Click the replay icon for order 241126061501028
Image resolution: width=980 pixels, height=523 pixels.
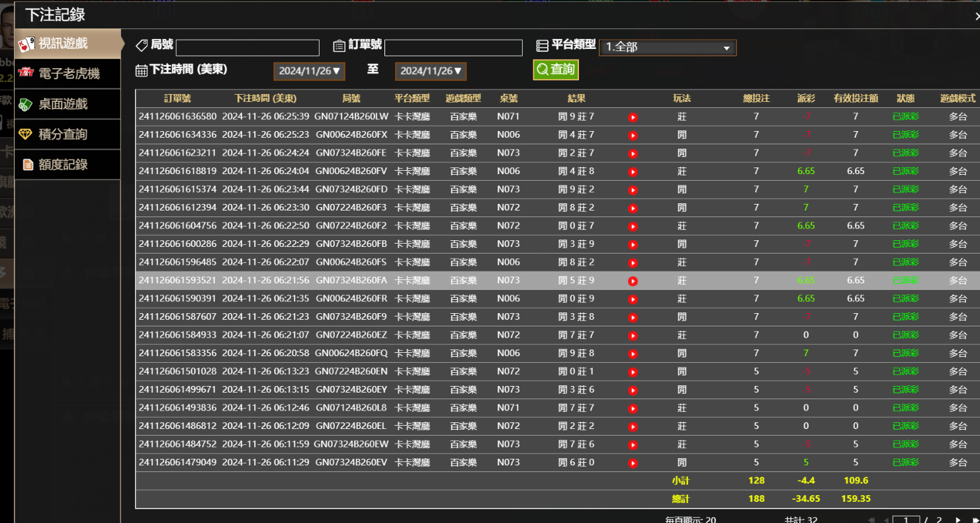[x=633, y=372]
